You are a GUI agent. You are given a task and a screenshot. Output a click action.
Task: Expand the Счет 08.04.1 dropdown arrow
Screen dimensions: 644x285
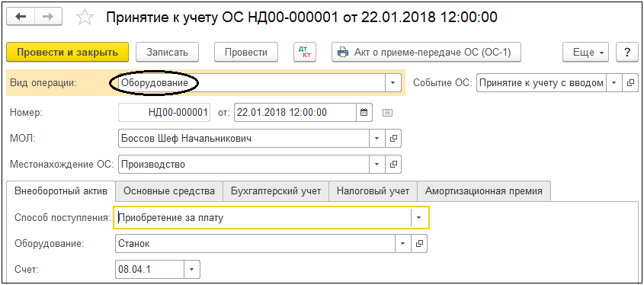pos(192,270)
